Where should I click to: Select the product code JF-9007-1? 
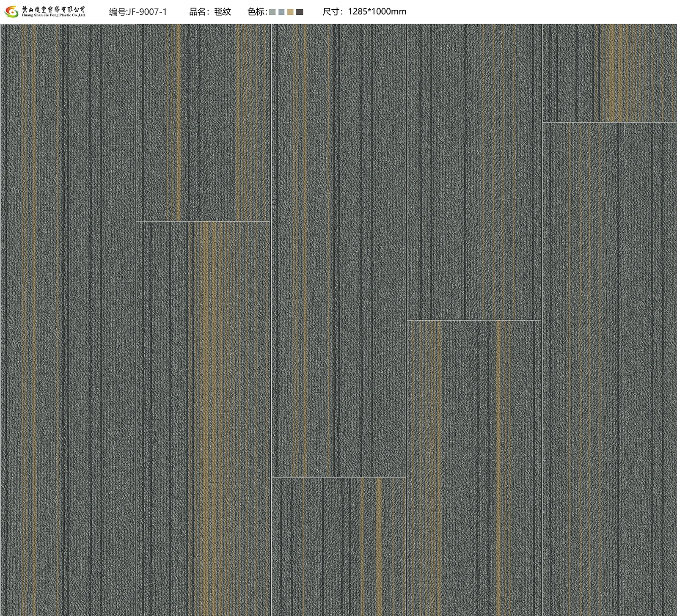click(138, 12)
